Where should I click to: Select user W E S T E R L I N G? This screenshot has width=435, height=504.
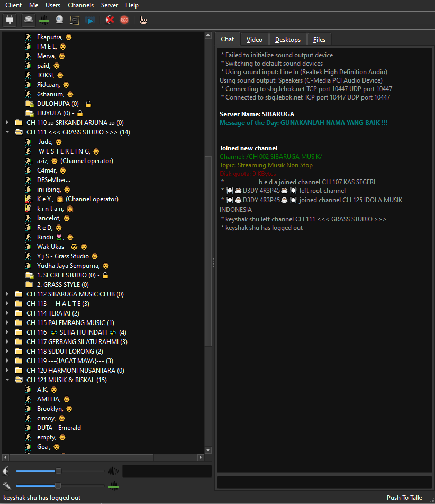click(x=64, y=151)
